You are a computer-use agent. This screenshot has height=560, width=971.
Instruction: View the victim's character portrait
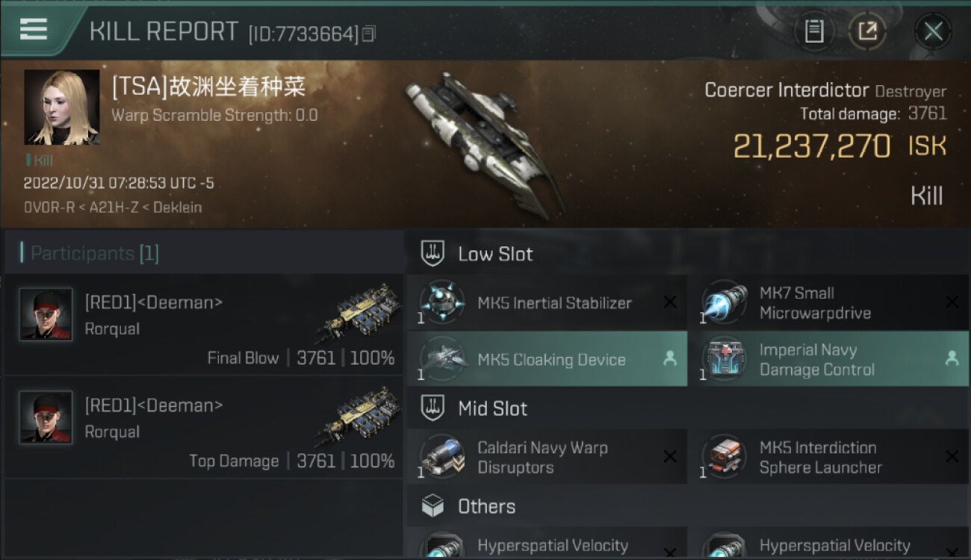[x=62, y=107]
